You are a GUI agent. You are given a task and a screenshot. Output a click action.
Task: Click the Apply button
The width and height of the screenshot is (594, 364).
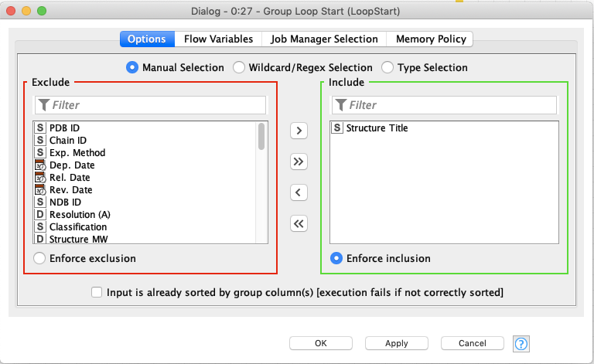pos(396,343)
